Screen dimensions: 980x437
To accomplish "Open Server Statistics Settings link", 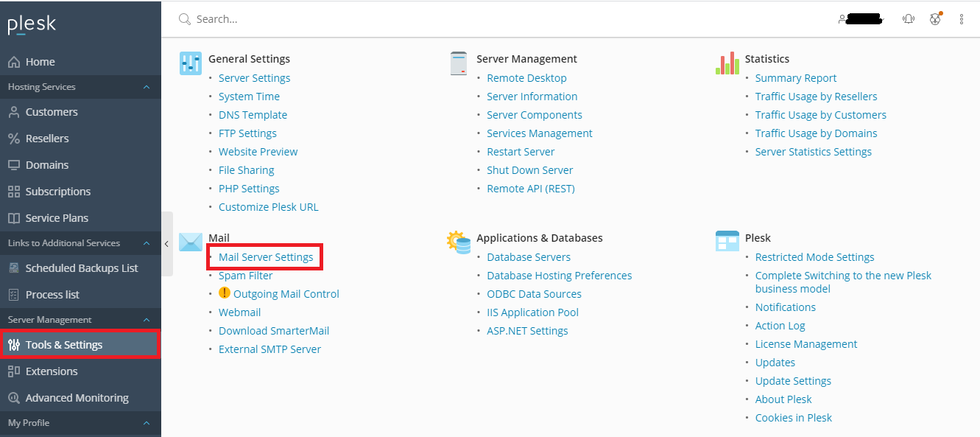I will coord(814,152).
